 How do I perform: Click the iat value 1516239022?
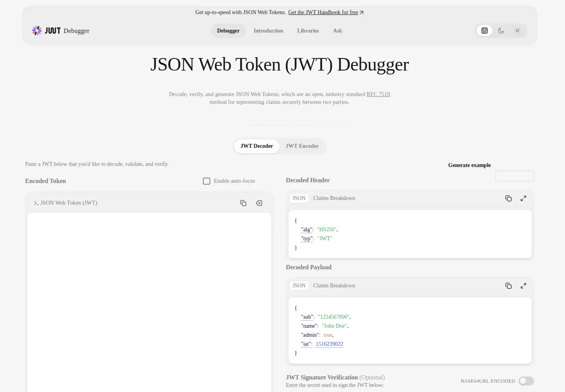click(330, 344)
